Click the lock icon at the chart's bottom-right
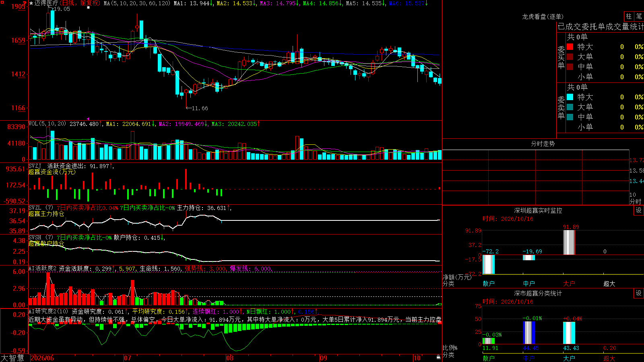 439,357
